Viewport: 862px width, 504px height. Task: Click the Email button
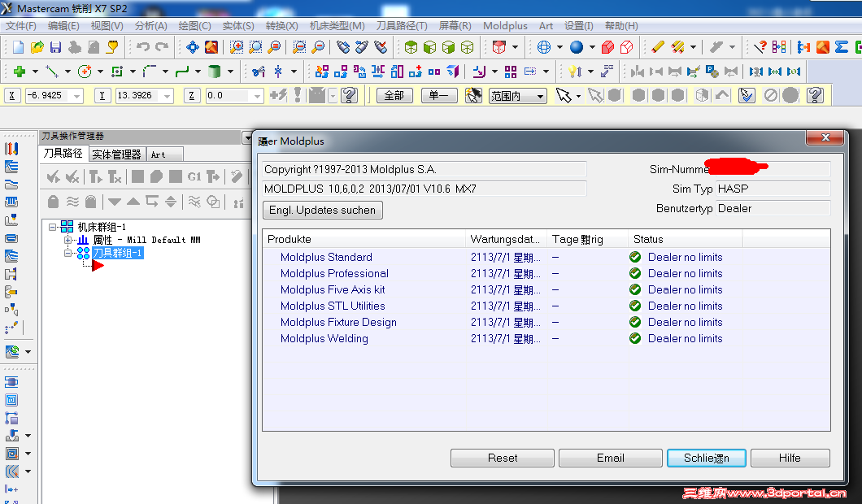(610, 458)
